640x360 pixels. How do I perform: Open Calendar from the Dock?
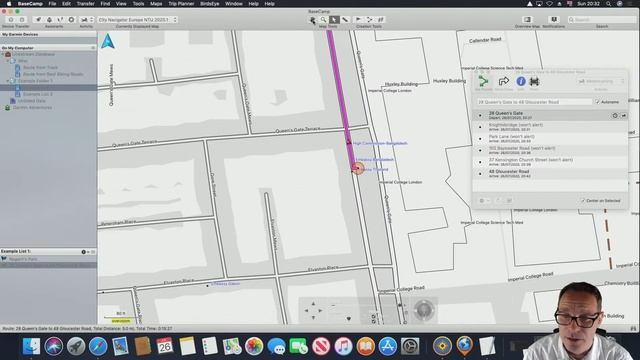(164, 346)
